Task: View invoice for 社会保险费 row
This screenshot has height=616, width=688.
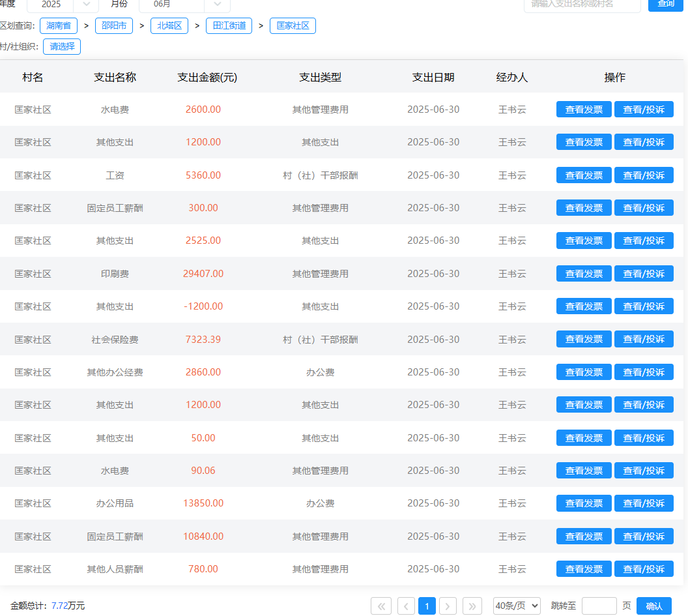Action: coord(584,339)
